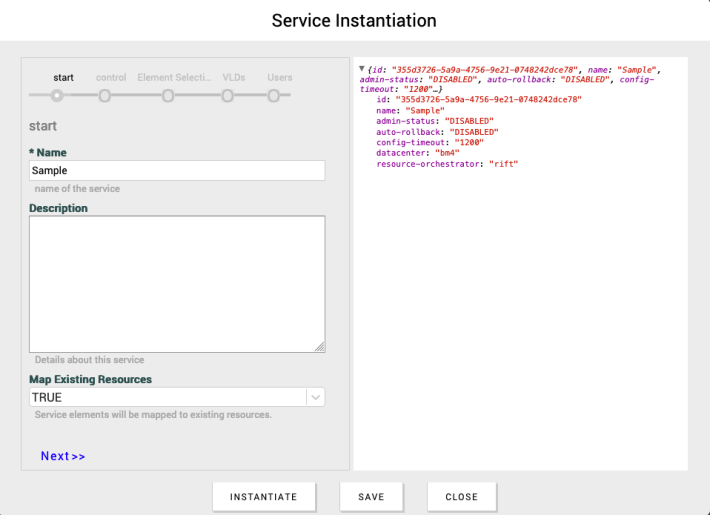The image size is (710, 515).
Task: Select the control step circle
Action: [x=104, y=96]
